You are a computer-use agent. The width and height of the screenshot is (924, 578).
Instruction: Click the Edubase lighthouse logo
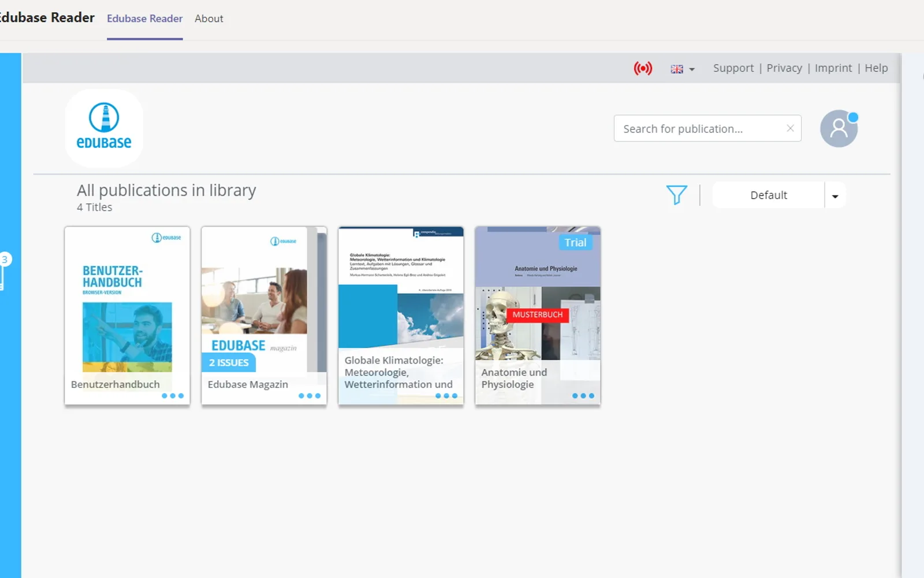click(x=104, y=128)
